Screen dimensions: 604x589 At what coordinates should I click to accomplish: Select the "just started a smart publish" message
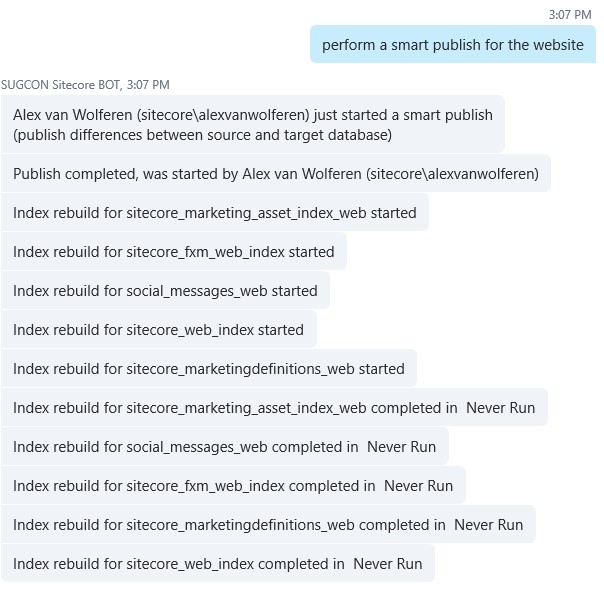(x=253, y=124)
